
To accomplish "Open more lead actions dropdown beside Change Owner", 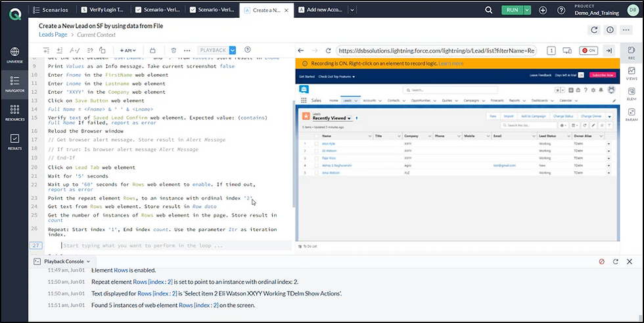I will coord(610,116).
